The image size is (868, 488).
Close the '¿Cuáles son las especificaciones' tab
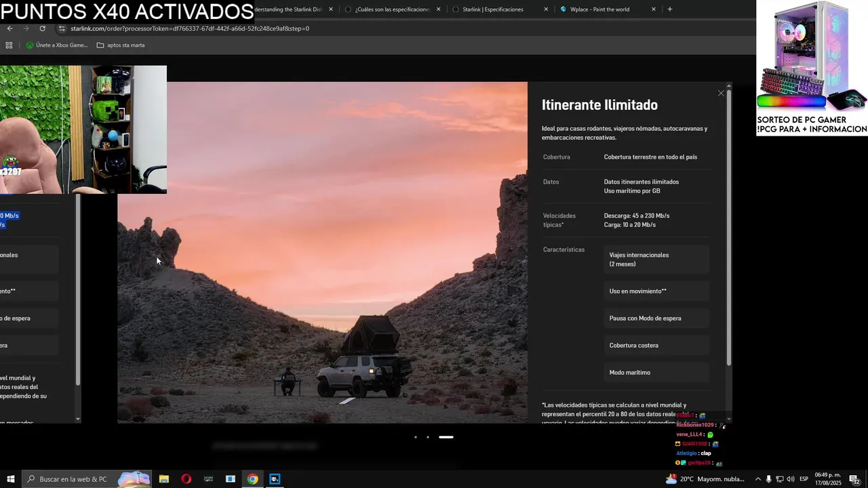[439, 9]
